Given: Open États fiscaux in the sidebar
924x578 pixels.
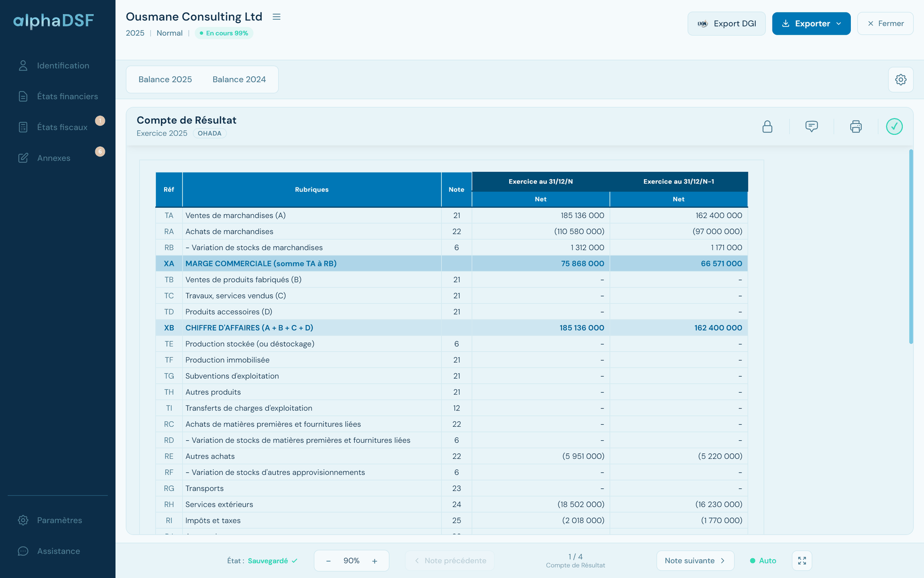Looking at the screenshot, I should 58,127.
